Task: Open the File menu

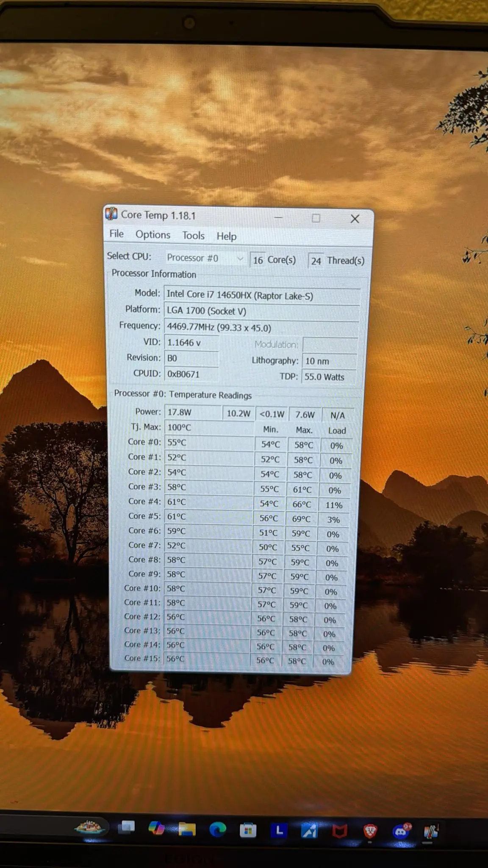Action: coord(116,234)
